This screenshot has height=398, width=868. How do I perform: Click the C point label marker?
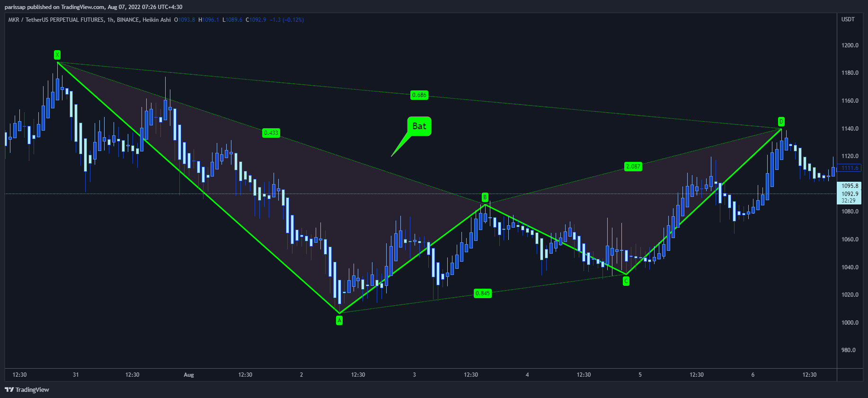(x=626, y=281)
